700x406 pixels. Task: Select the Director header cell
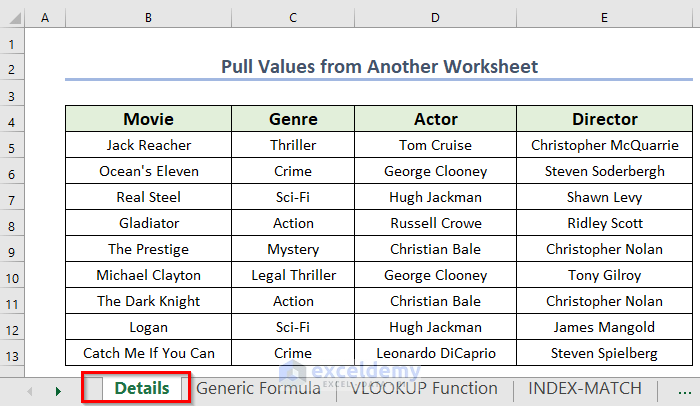[x=604, y=120]
